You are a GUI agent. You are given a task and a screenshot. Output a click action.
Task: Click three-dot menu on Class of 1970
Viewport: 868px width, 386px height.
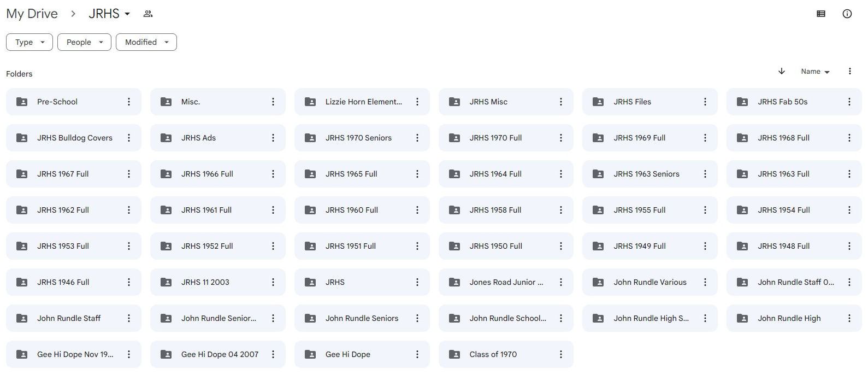tap(560, 354)
